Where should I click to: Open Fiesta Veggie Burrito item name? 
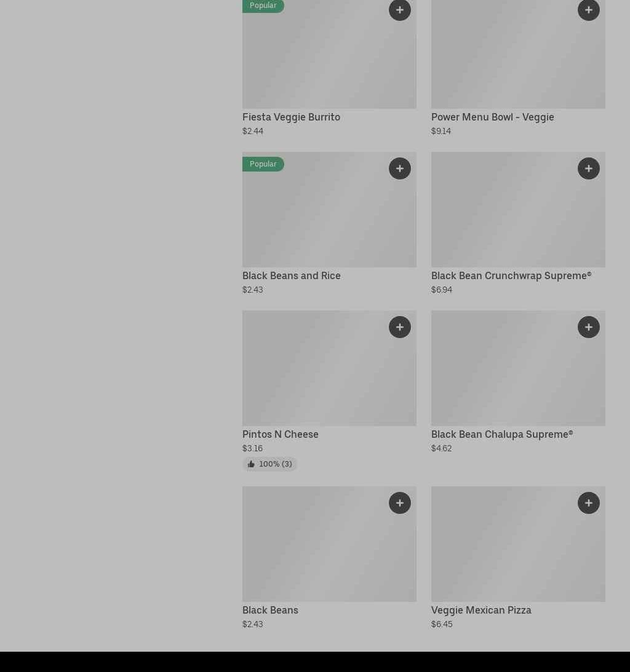[x=291, y=117]
